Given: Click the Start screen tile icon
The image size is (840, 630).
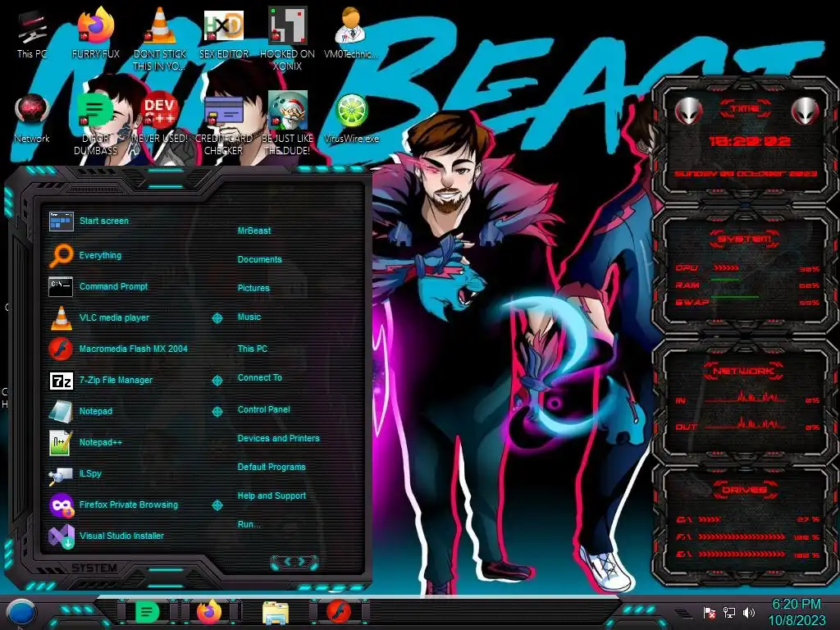Looking at the screenshot, I should coord(61,221).
